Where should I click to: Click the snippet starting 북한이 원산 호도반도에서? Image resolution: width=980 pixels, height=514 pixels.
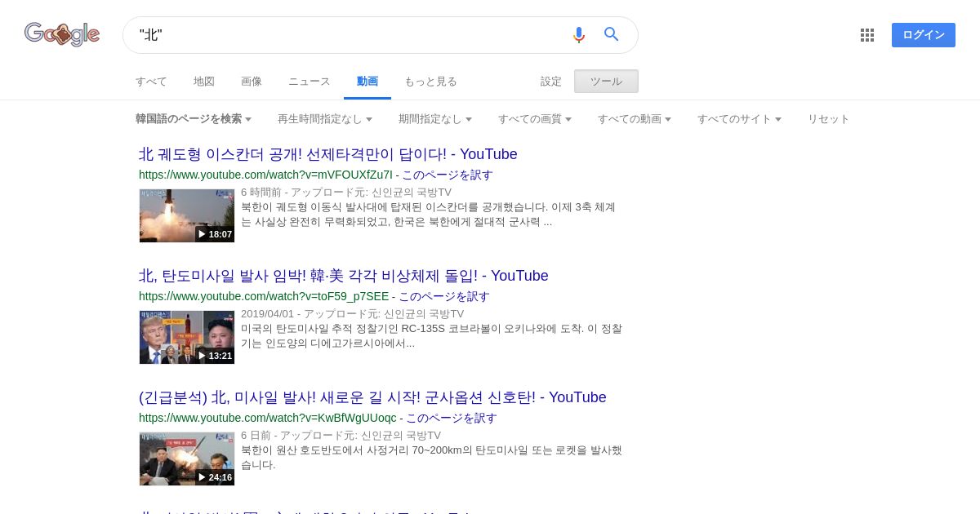pos(431,458)
